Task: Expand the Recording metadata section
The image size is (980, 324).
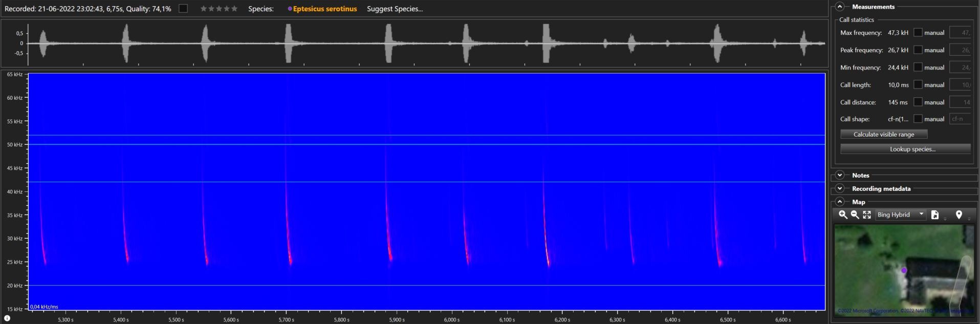Action: point(840,188)
